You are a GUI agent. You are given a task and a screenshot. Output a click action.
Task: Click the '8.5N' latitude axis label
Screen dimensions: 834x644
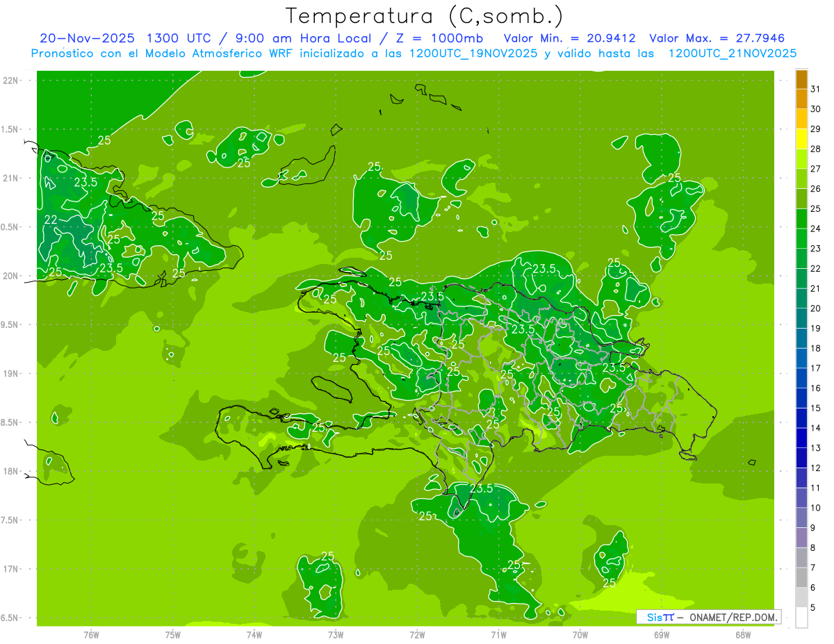[10, 422]
